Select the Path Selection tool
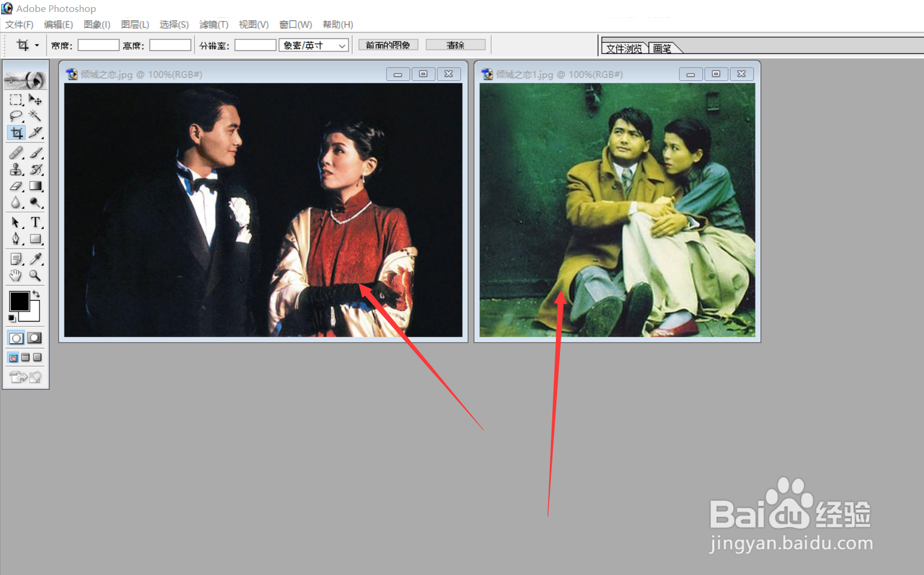Viewport: 924px width, 575px height. click(16, 222)
